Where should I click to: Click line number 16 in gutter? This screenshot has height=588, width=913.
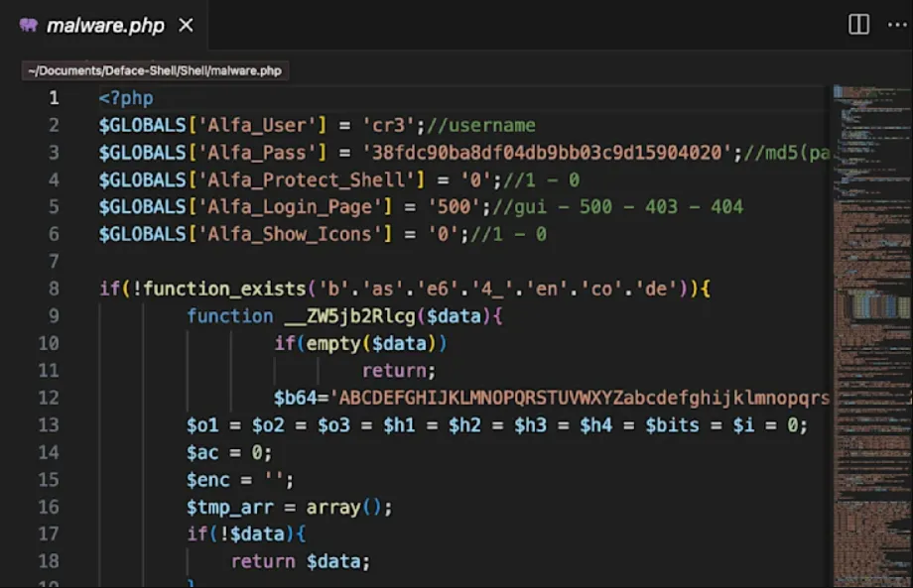(x=49, y=507)
